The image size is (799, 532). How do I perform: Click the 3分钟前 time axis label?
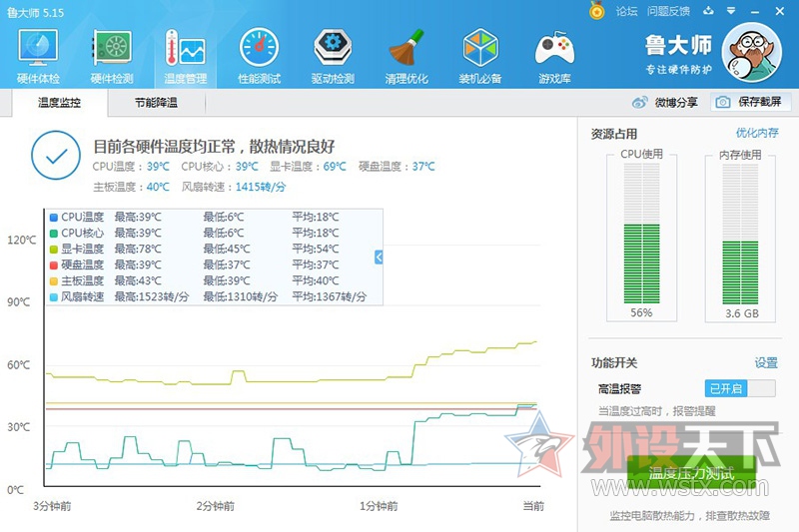[52, 506]
